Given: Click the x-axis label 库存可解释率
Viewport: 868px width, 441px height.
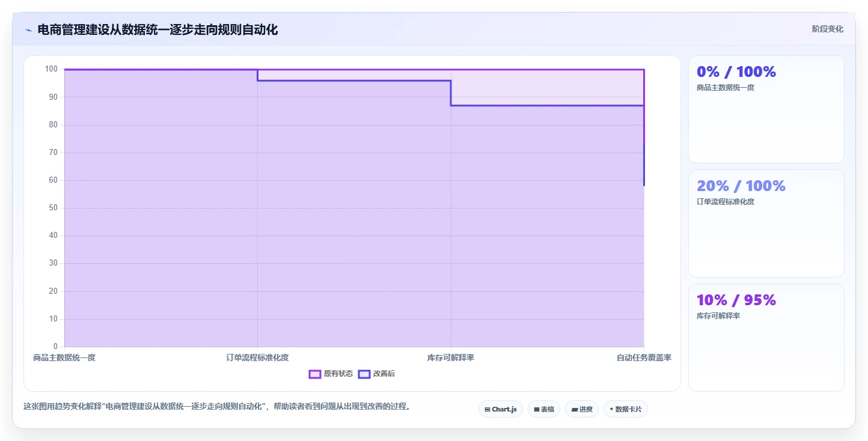Looking at the screenshot, I should (x=451, y=357).
